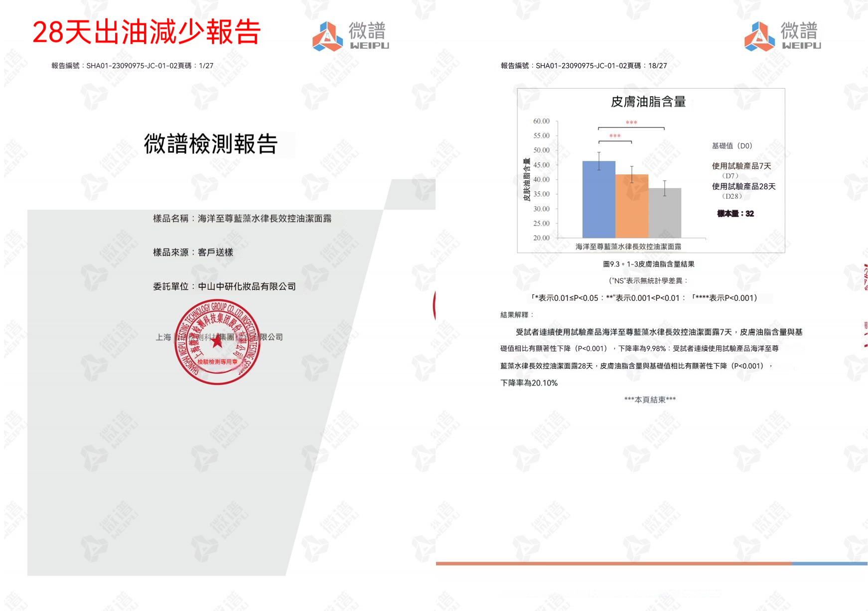This screenshot has height=611, width=868.
Task: Click the 基礎值 (D0) legend label
Action: tap(731, 146)
